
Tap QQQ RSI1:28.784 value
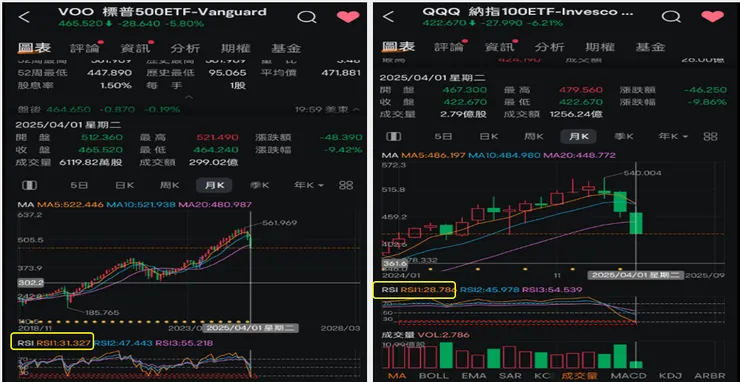click(x=427, y=289)
